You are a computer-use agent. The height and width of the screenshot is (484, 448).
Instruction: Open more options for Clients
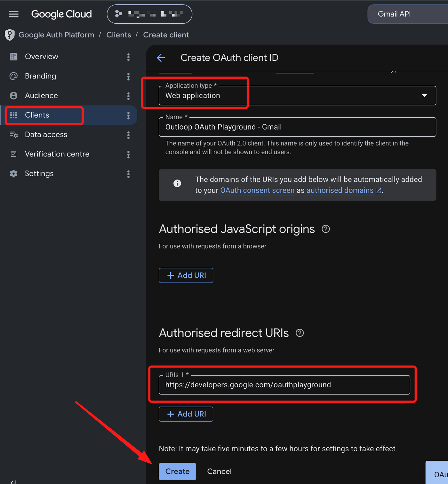[x=128, y=115]
